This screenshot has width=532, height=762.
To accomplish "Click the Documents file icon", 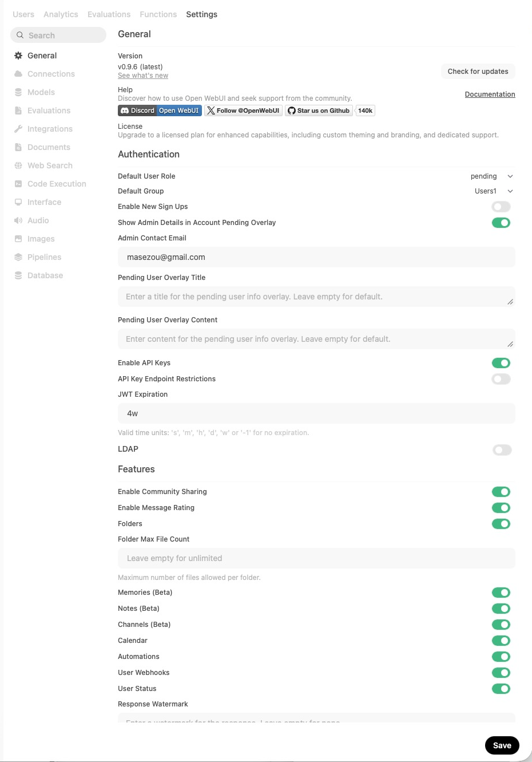I will coord(18,147).
